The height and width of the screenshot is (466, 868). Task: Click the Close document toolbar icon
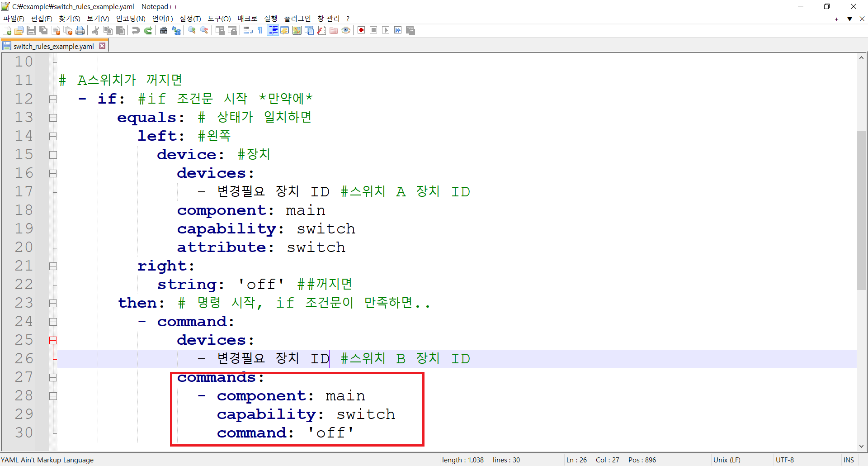point(56,30)
